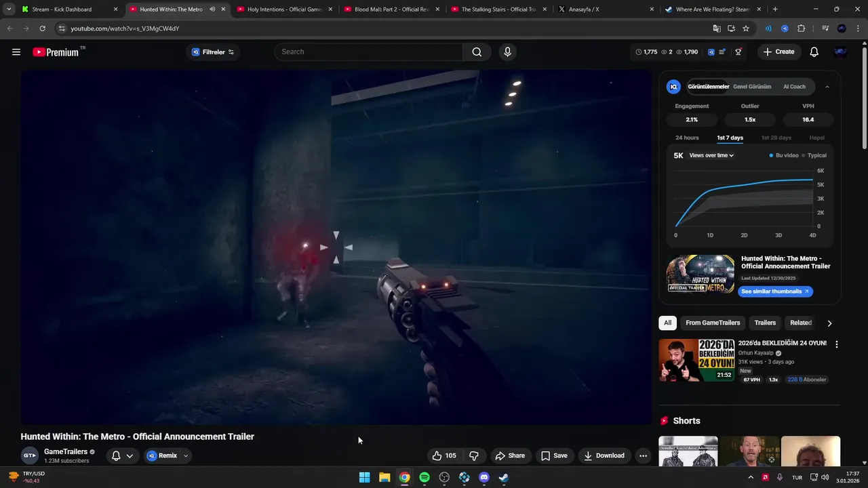Like the video with thumbs-up 105
This screenshot has height=488, width=868.
[444, 455]
